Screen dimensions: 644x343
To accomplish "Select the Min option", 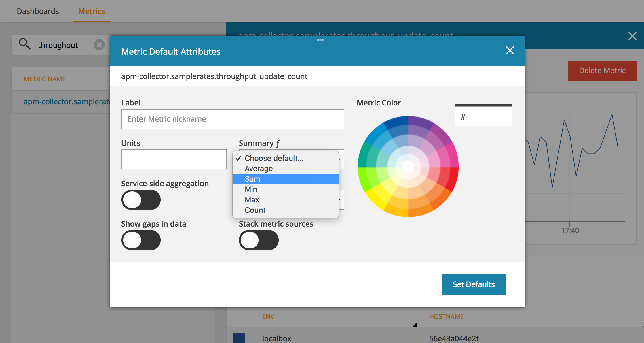I will (x=251, y=189).
